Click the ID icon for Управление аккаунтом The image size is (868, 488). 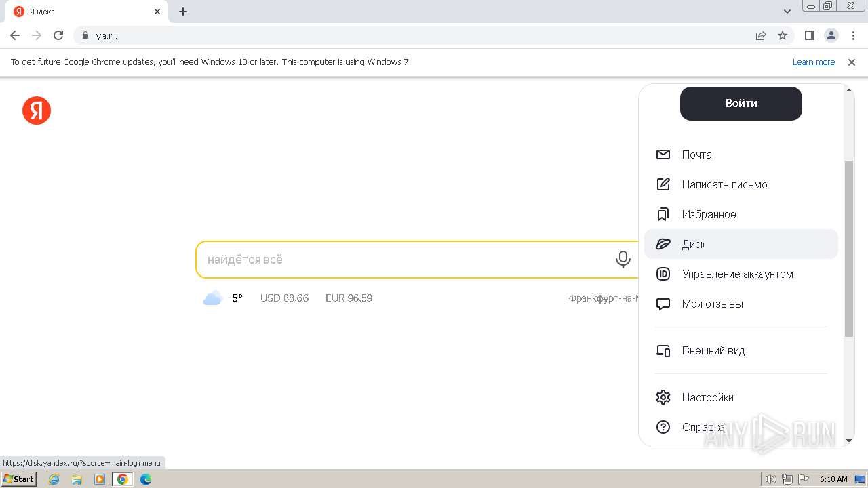click(x=663, y=274)
